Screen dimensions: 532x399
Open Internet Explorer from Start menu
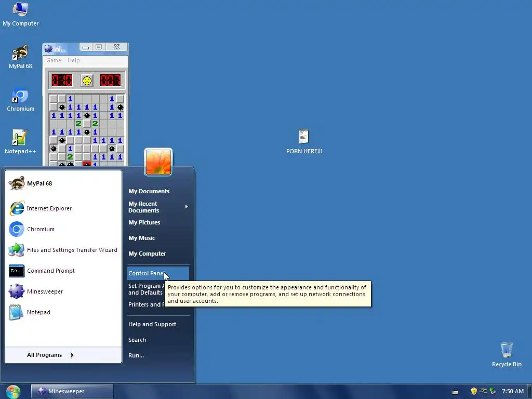click(63, 208)
